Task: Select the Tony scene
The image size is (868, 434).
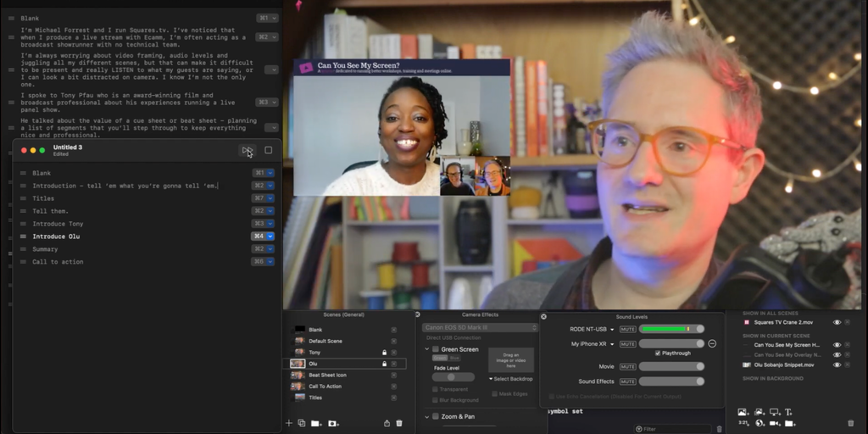Action: pos(314,352)
